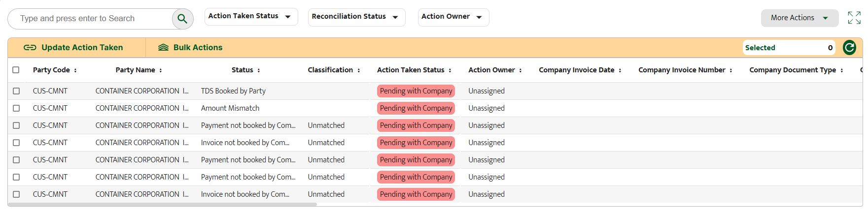Open the Bulk Actions menu
Image resolution: width=868 pixels, height=214 pixels.
(x=190, y=48)
